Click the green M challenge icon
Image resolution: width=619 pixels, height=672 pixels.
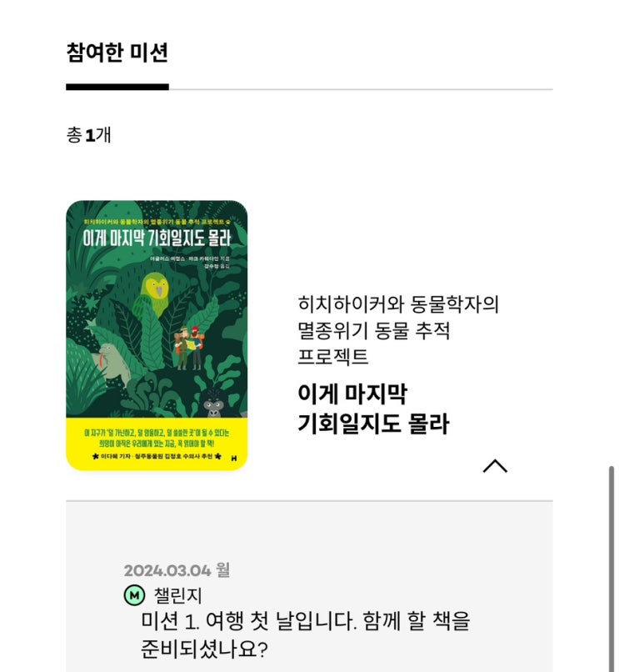coord(134,595)
